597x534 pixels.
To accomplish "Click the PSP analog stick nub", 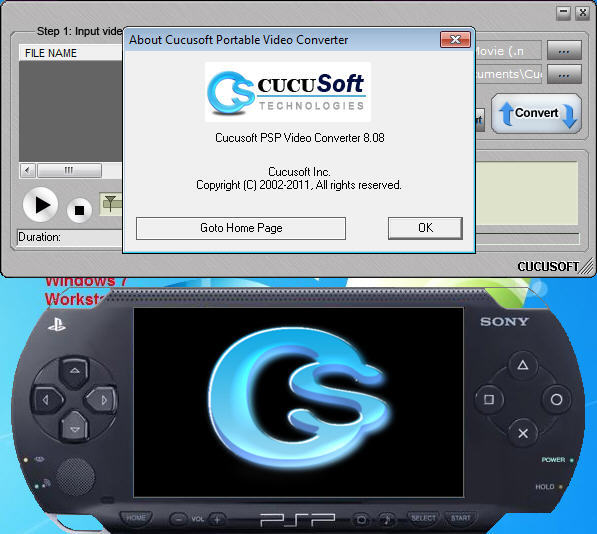I will click(x=75, y=477).
